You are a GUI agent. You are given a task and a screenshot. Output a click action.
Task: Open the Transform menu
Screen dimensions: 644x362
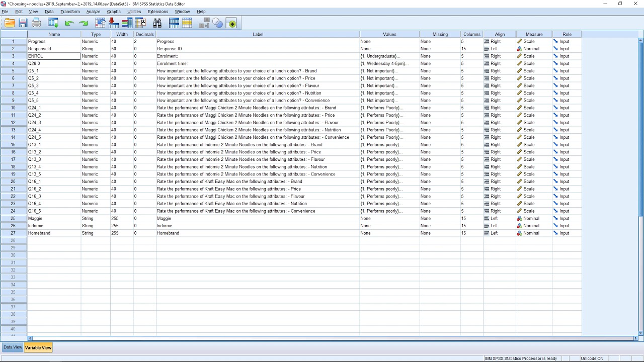70,12
